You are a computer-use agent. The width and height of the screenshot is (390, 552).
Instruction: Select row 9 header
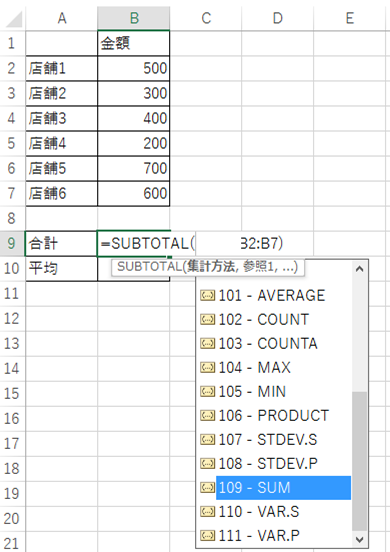click(x=12, y=243)
